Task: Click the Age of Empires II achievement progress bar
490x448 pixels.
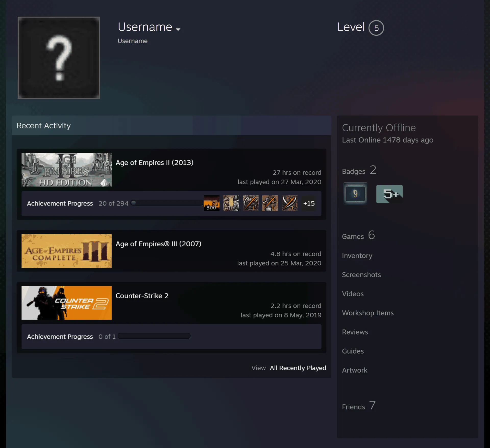Action: [167, 203]
